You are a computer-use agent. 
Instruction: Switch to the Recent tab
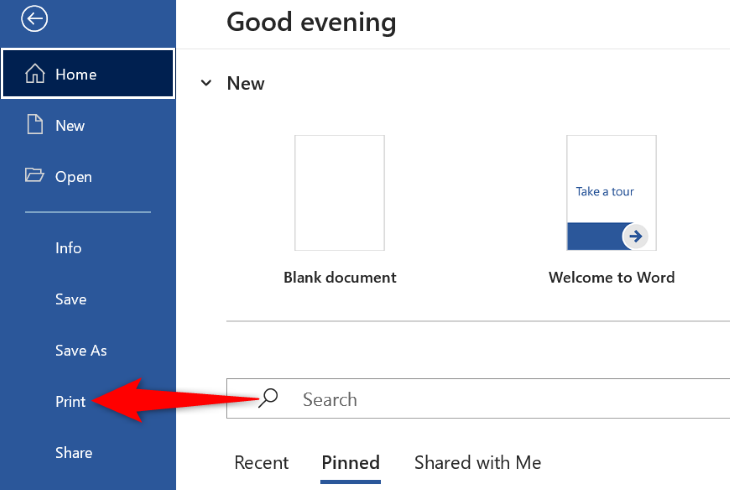(261, 462)
